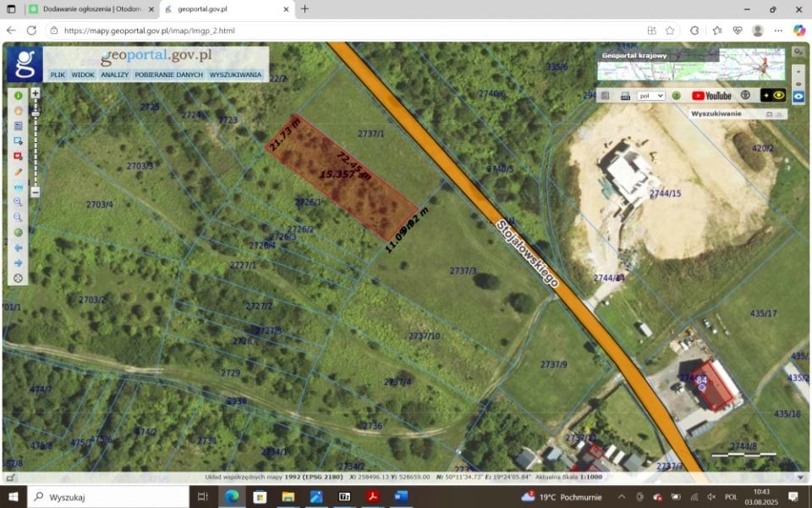
Task: Open the language dropdown showing 'pol'
Action: [x=651, y=96]
